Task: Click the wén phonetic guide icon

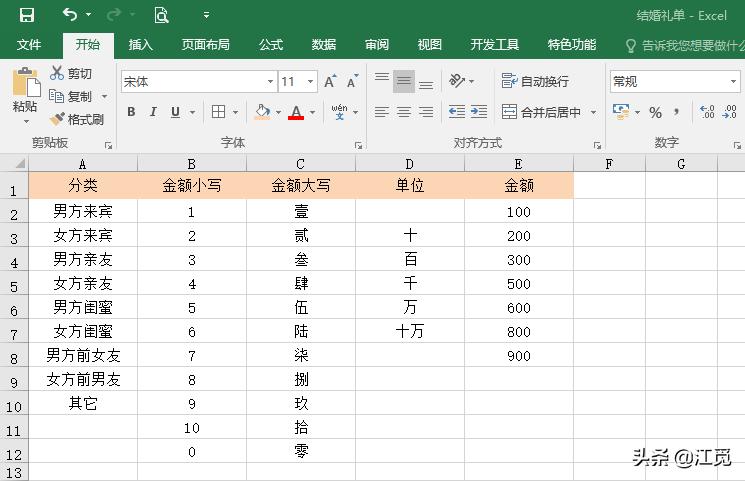Action: click(339, 112)
